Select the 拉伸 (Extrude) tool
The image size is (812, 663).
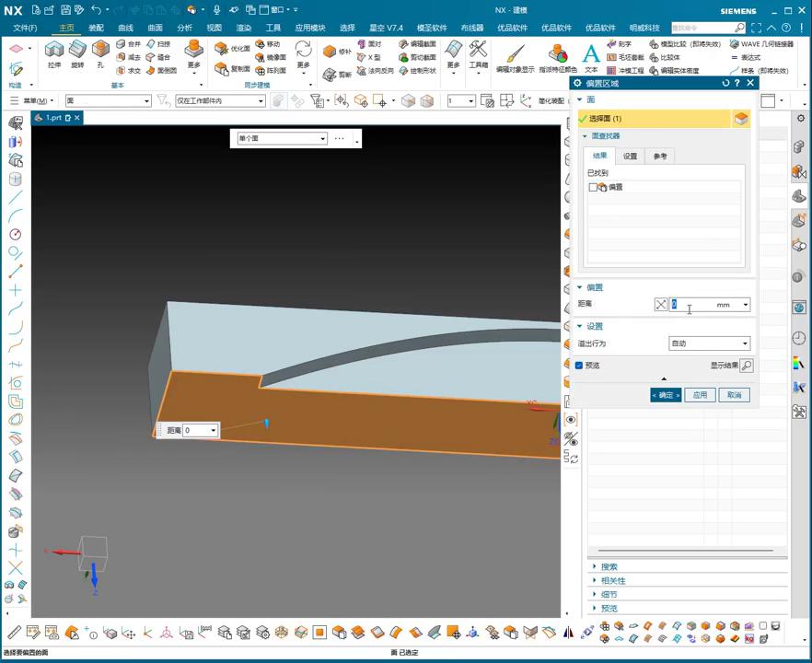54,52
